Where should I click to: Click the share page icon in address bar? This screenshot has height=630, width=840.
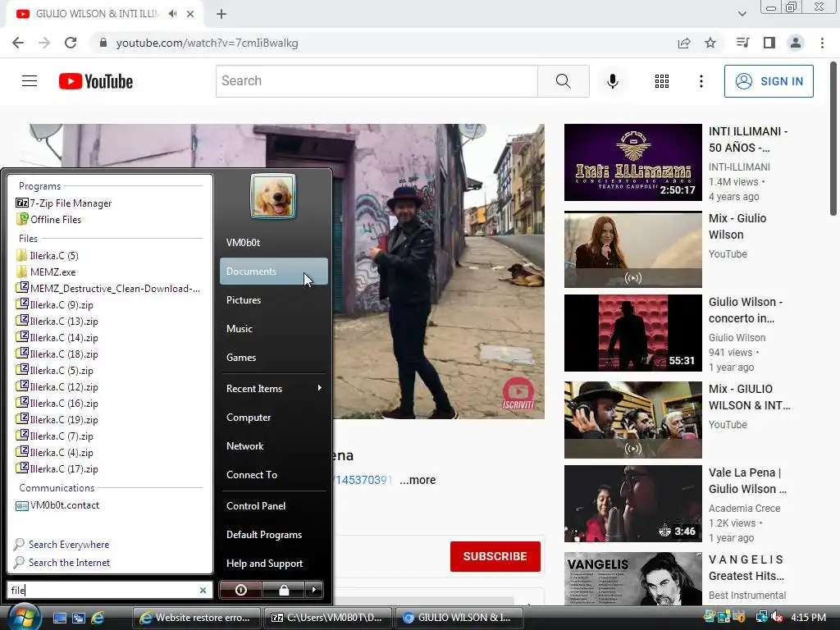(684, 43)
